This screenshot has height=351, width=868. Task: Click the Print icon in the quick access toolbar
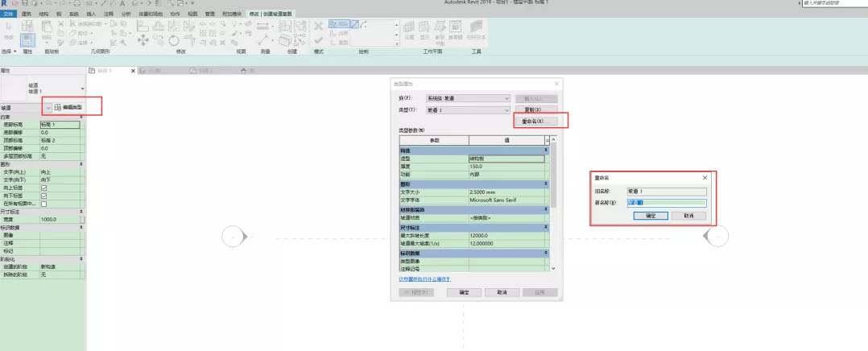pos(77,3)
